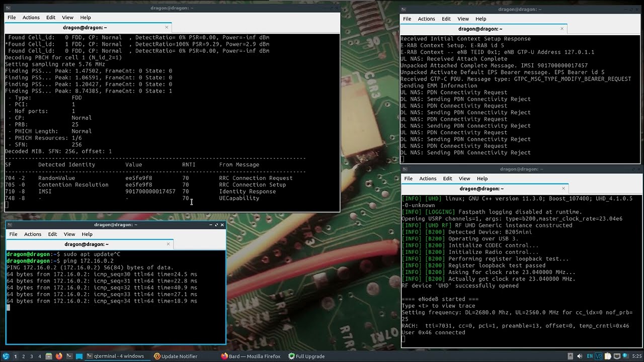Open File menu in the ping terminal
The image size is (644, 362).
(13, 234)
